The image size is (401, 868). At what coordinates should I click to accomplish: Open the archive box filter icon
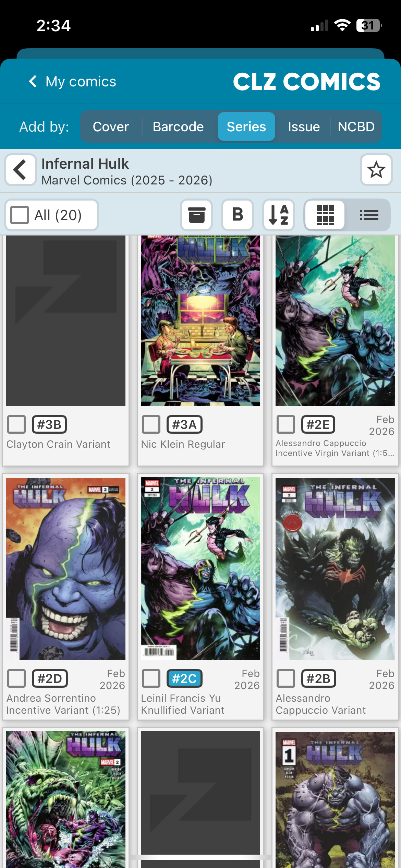click(x=196, y=215)
